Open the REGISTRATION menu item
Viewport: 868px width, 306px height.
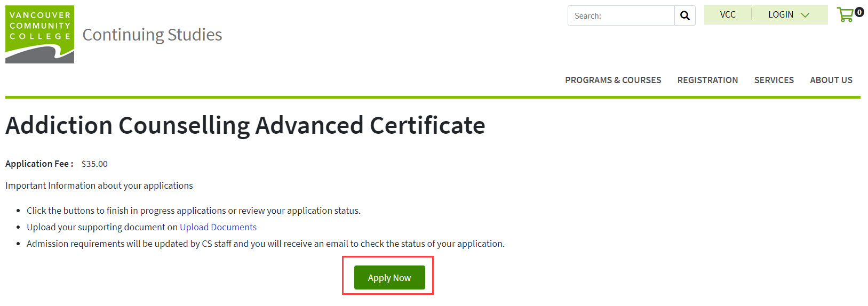click(x=707, y=80)
